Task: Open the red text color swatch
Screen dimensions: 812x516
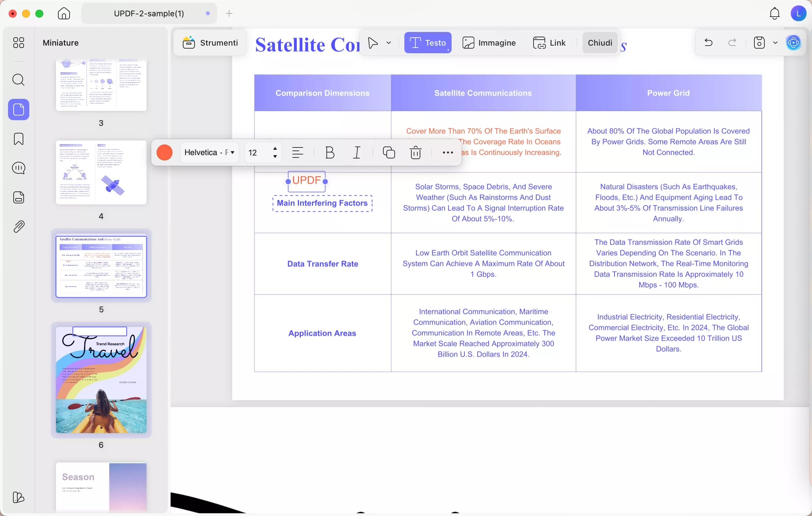Action: [x=165, y=153]
